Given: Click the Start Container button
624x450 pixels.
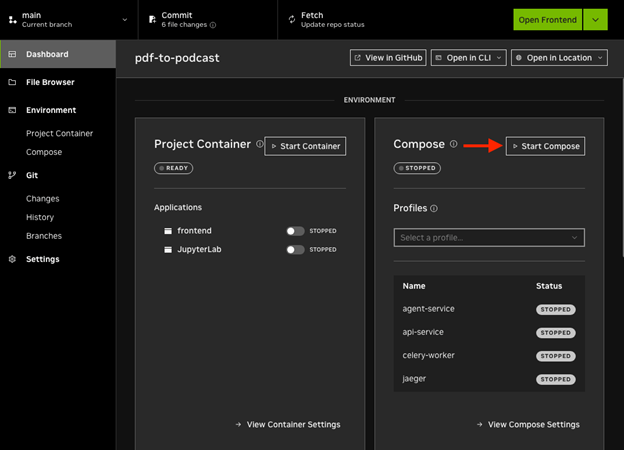Looking at the screenshot, I should pos(305,146).
